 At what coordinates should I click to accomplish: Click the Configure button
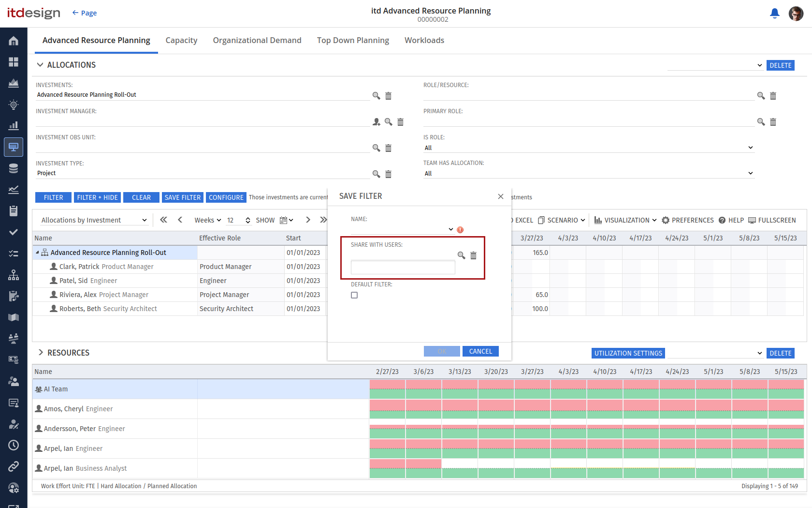(226, 197)
